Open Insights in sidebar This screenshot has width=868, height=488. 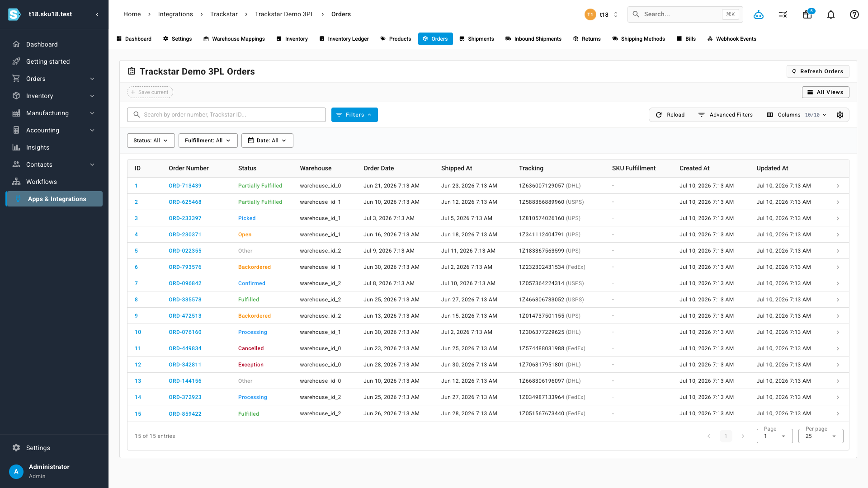[54, 147]
